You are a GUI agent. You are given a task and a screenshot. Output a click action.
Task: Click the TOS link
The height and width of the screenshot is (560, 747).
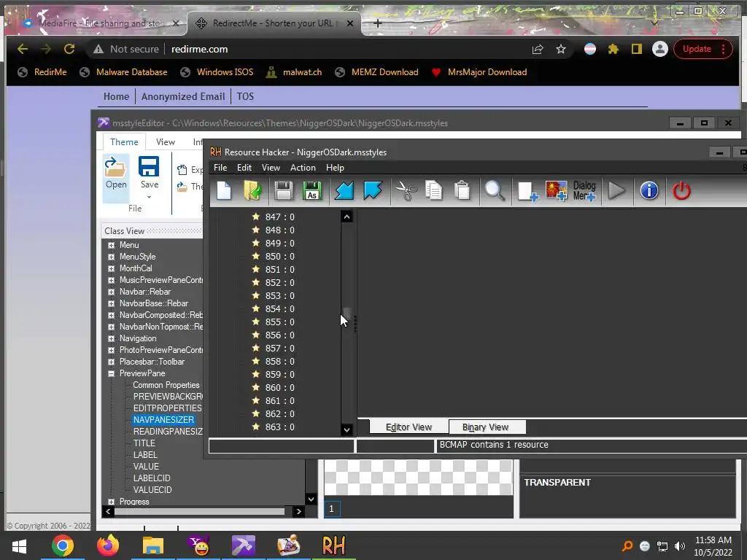point(245,97)
